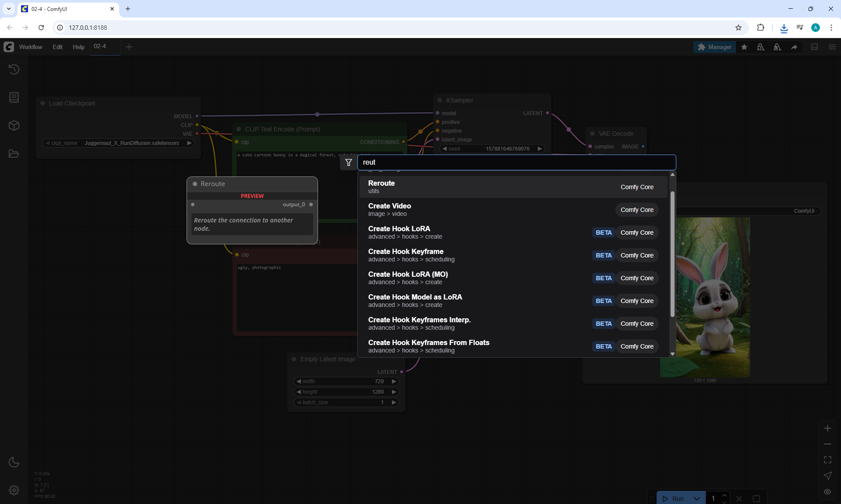
Task: Open the Edit menu
Action: [57, 47]
